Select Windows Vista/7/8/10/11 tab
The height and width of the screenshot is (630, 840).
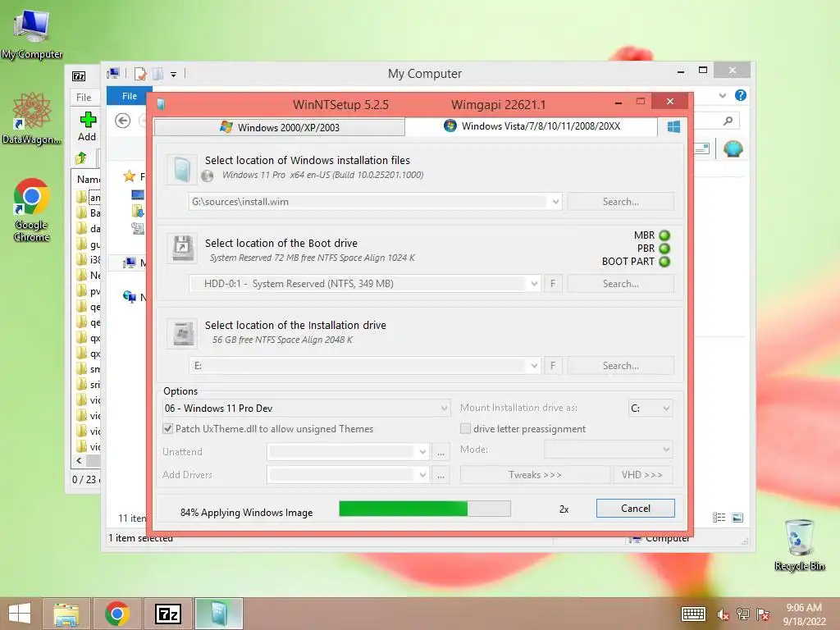[532, 126]
